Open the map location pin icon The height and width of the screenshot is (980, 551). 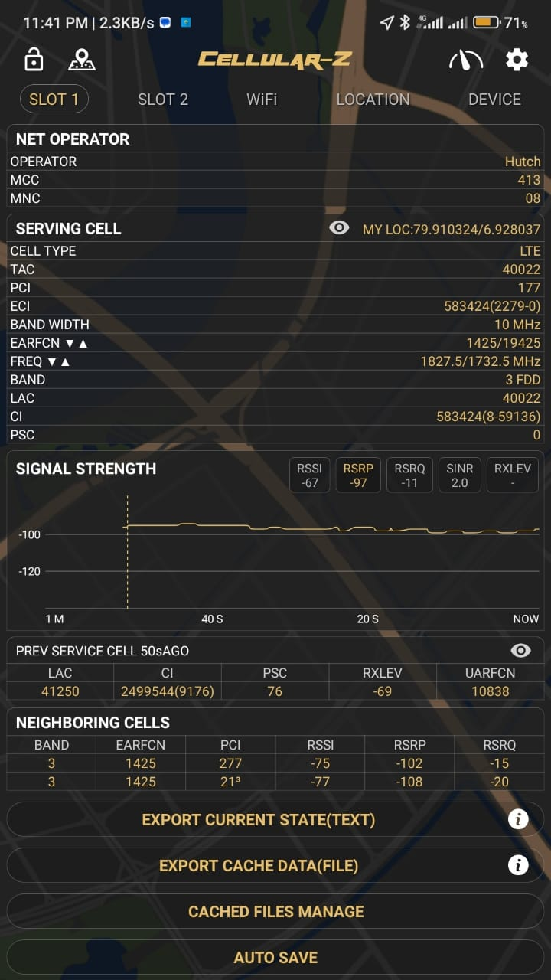[x=81, y=60]
